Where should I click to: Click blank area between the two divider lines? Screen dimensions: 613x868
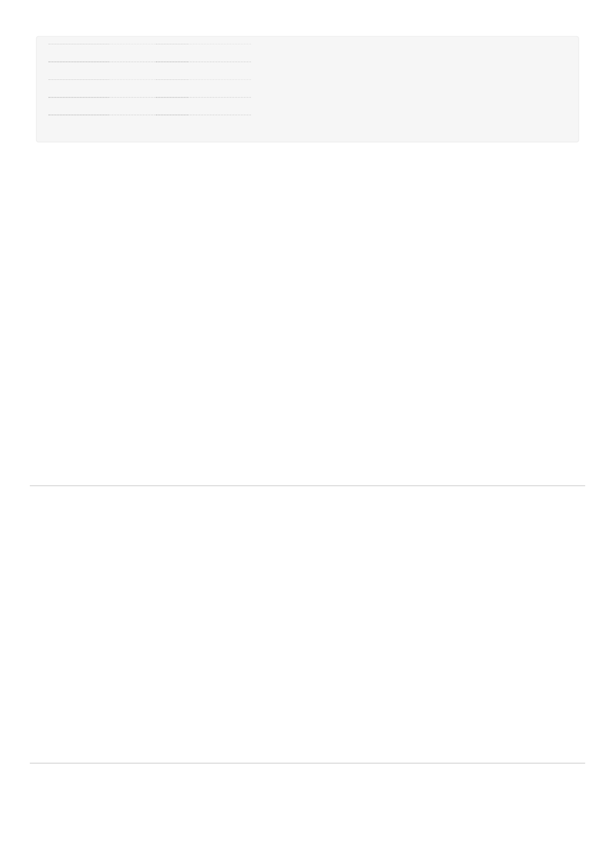coord(307,624)
